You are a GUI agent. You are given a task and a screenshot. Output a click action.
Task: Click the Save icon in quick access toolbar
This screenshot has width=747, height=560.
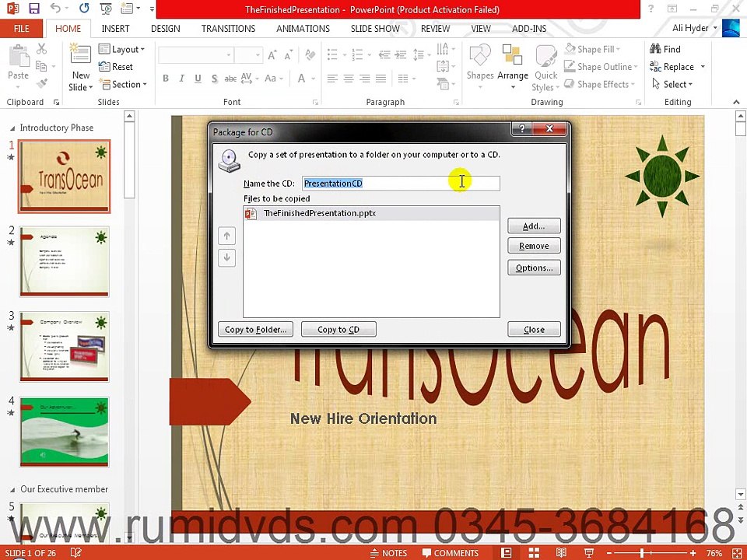33,9
